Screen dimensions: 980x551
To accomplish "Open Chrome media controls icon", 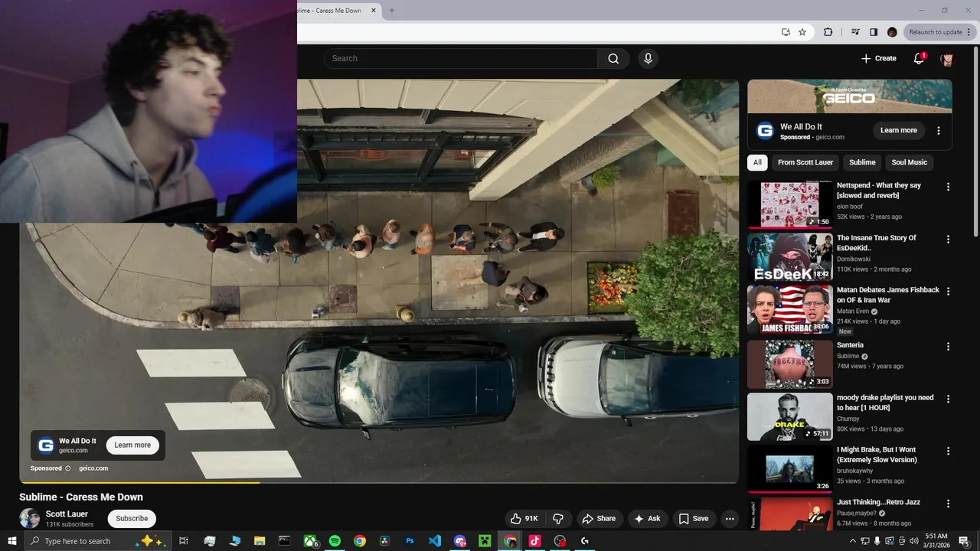I will (x=855, y=32).
